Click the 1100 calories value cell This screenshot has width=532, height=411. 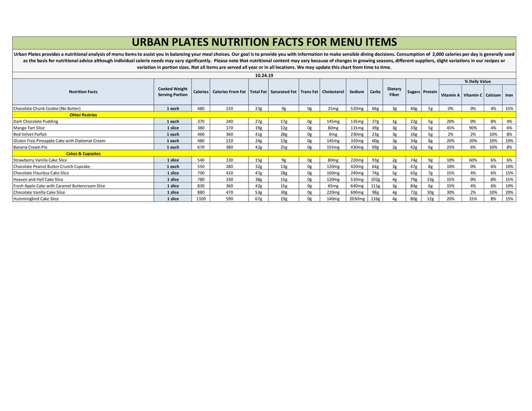click(201, 199)
